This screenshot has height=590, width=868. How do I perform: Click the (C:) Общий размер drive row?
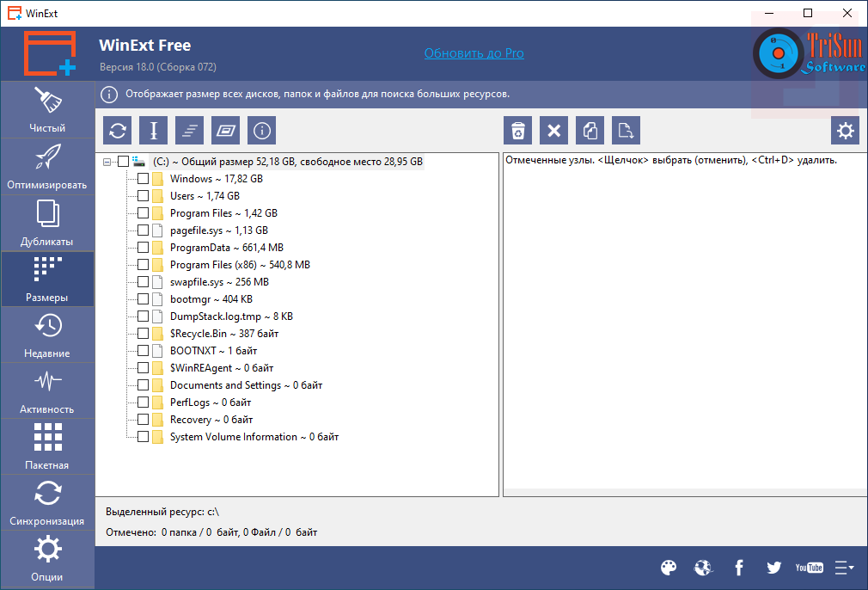click(288, 161)
